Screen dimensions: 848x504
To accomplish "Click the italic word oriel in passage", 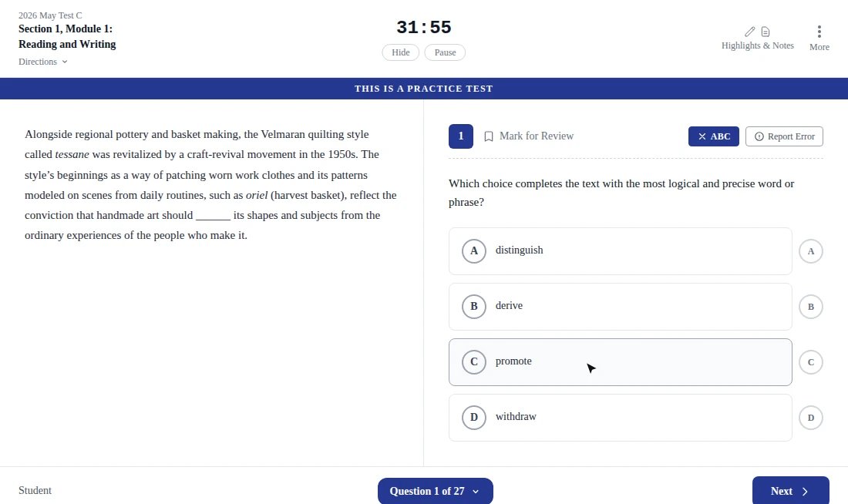I will [x=257, y=195].
